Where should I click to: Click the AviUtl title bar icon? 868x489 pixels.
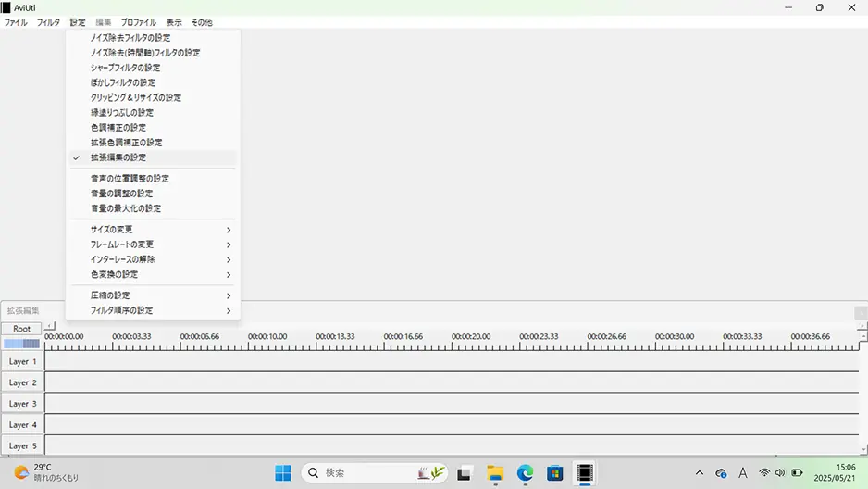[6, 7]
